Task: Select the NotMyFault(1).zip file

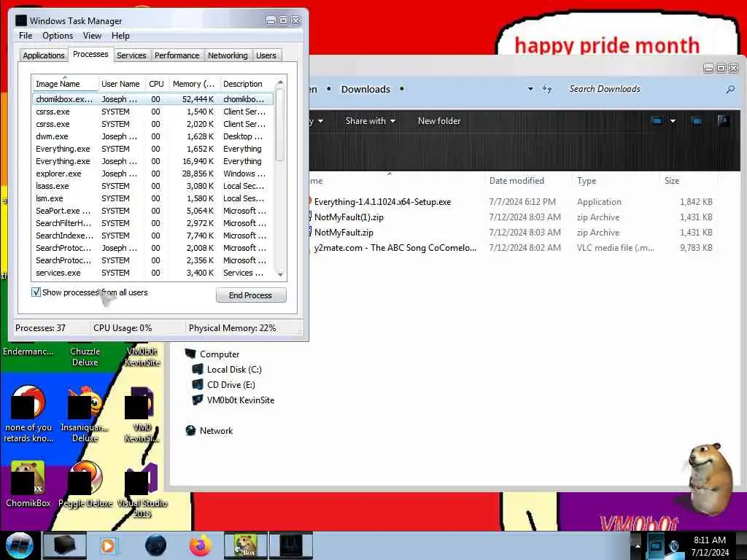Action: coord(349,217)
